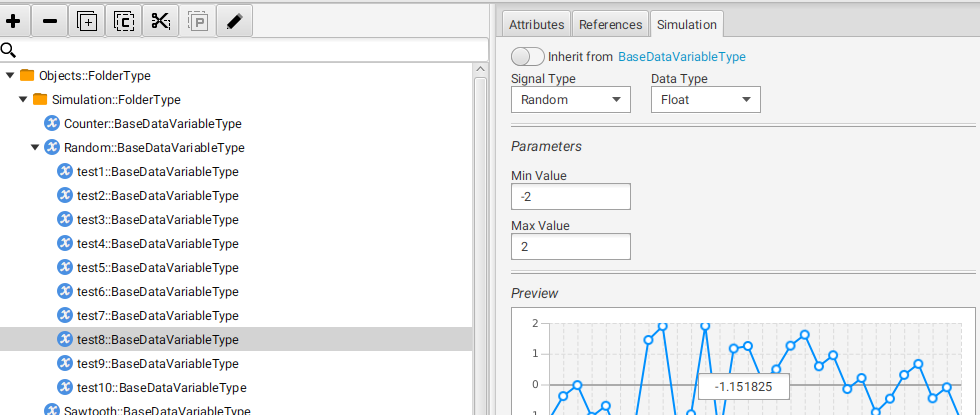
Task: Click the test6 variable icon
Action: click(64, 291)
